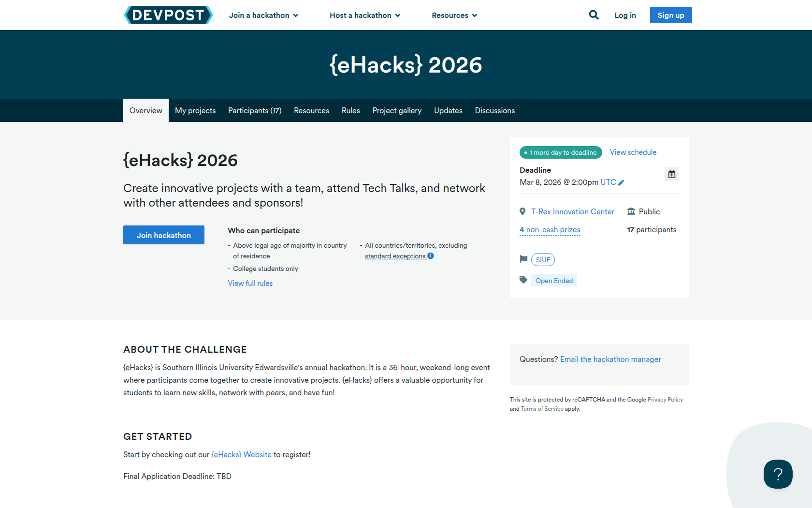This screenshot has height=508, width=812.
Task: Click the tag icon beside Open Ended
Action: (523, 280)
